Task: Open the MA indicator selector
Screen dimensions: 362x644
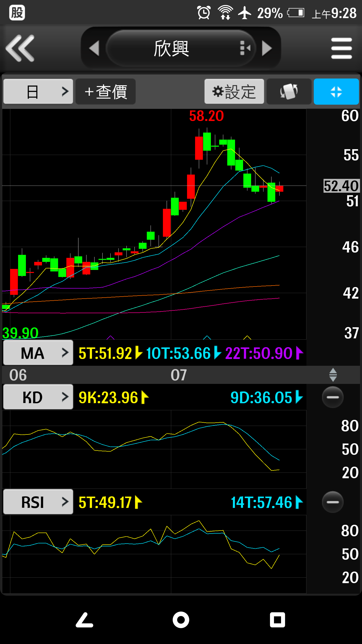Action: coord(38,353)
